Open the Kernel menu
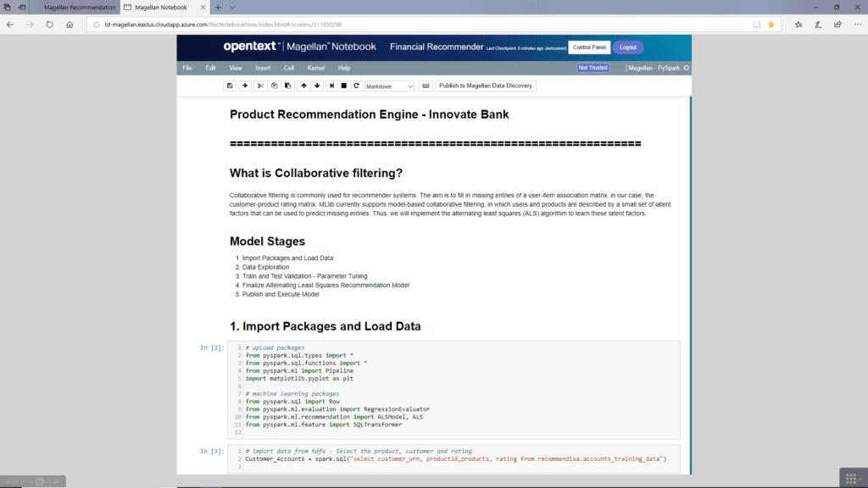This screenshot has width=868, height=488. (x=315, y=68)
